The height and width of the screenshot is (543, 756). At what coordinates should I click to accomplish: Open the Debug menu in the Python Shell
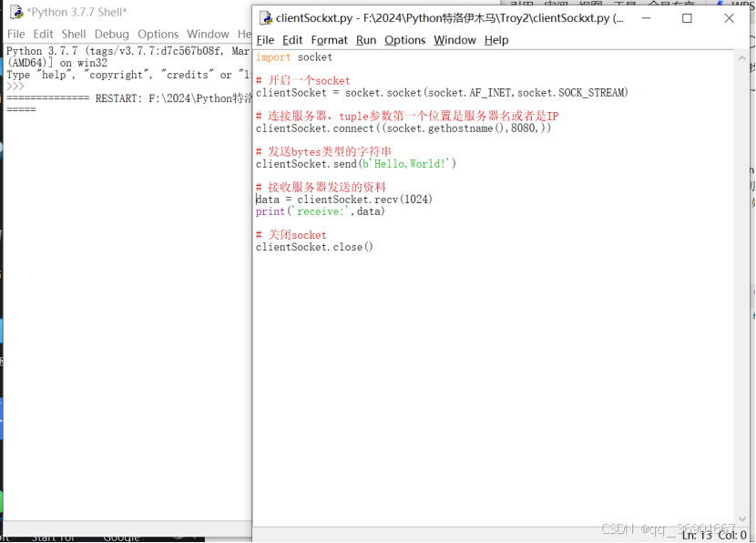point(111,34)
